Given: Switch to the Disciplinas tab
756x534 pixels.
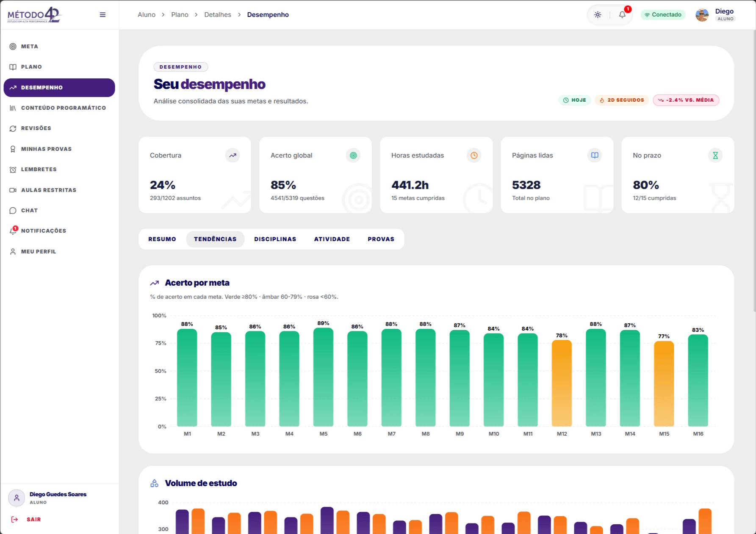Looking at the screenshot, I should 275,239.
